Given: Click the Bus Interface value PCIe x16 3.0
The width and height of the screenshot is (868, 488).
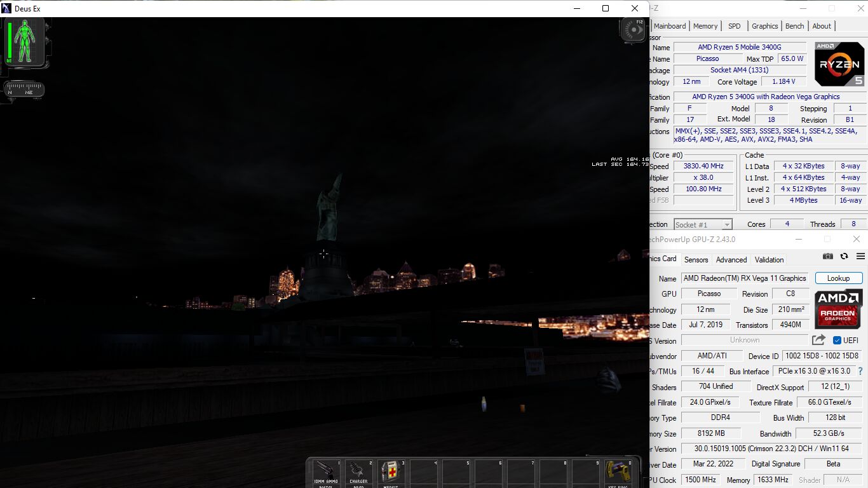Looking at the screenshot, I should tap(814, 371).
